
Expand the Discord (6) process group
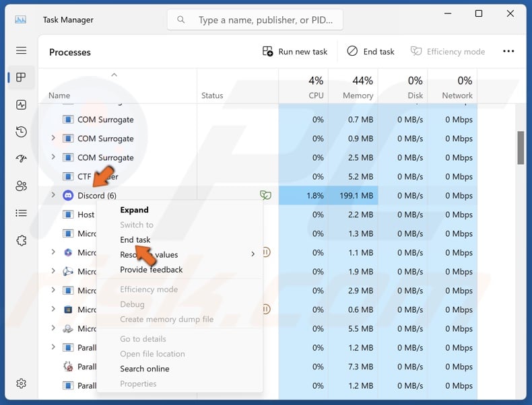pyautogui.click(x=53, y=195)
